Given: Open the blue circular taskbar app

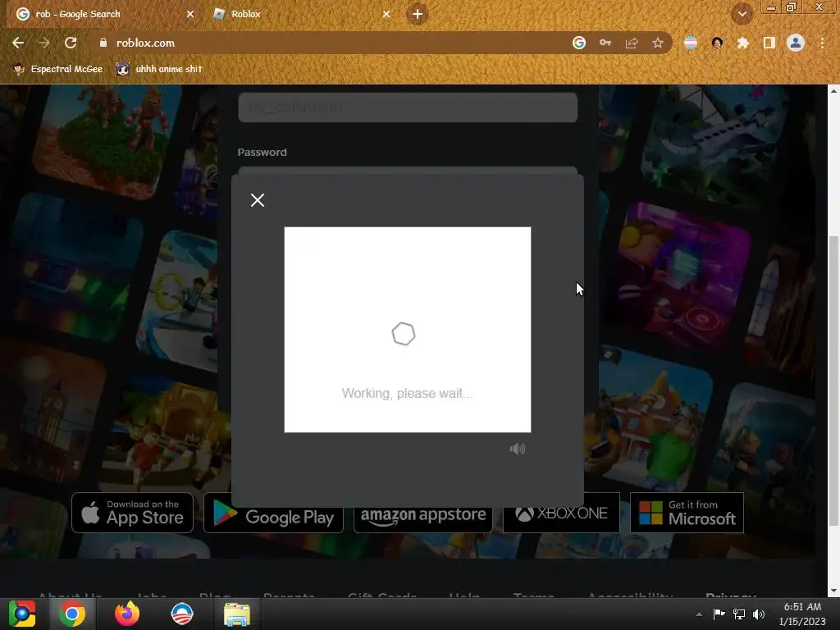Looking at the screenshot, I should 181,614.
